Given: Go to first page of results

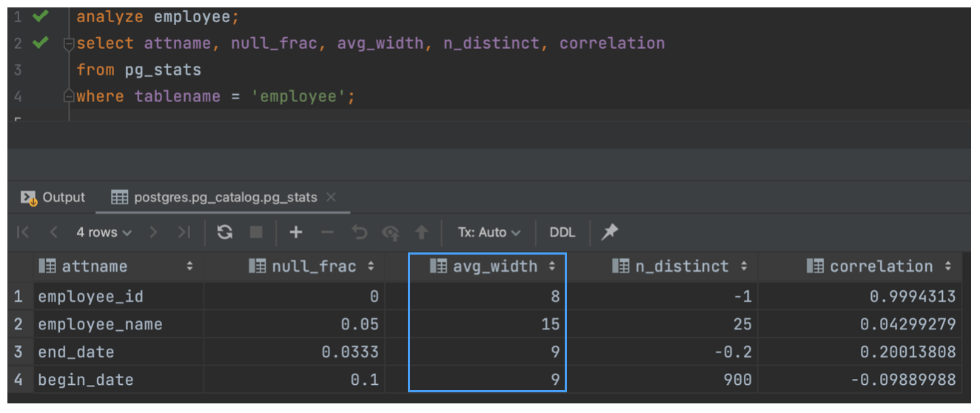Looking at the screenshot, I should click(x=23, y=232).
